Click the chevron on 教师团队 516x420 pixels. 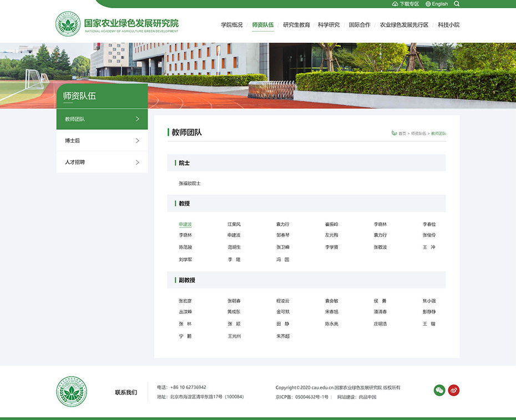[138, 119]
